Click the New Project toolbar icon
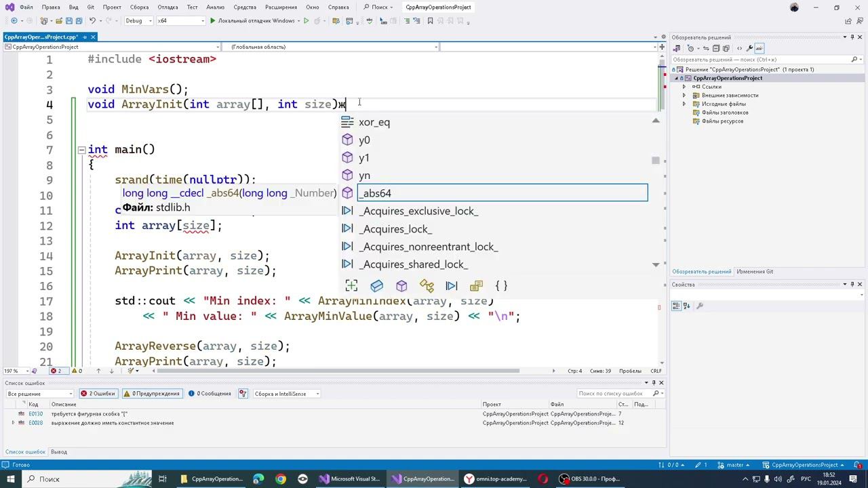The image size is (868, 488). tap(45, 21)
